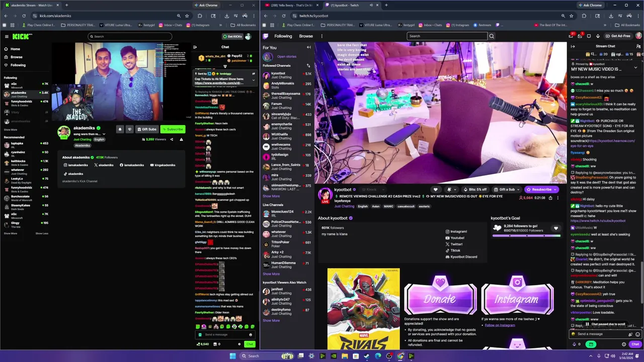Open Kyootbot Discord link
Screen dimensions: 644x362
(461, 257)
